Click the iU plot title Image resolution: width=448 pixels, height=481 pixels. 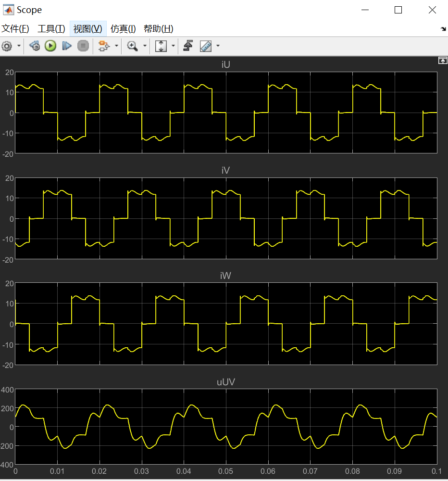click(226, 65)
